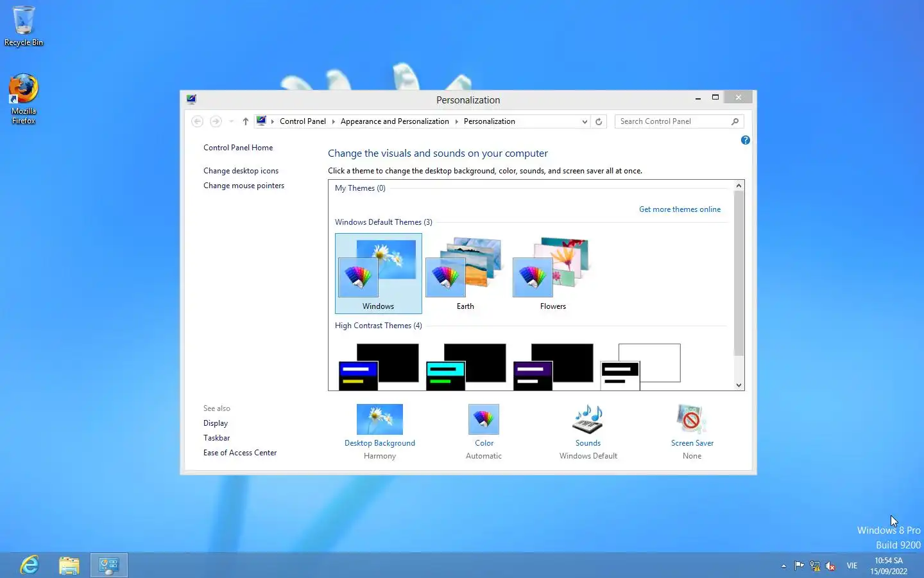This screenshot has width=924, height=578.
Task: Select the Mozilla Firefox desktop shortcut
Action: pos(24,98)
